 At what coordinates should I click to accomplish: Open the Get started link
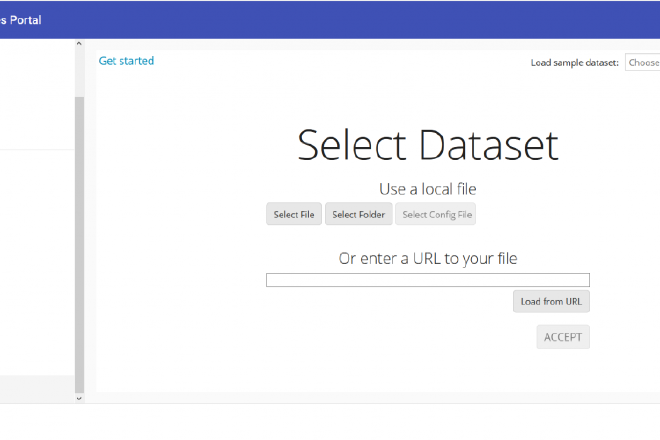(x=126, y=61)
